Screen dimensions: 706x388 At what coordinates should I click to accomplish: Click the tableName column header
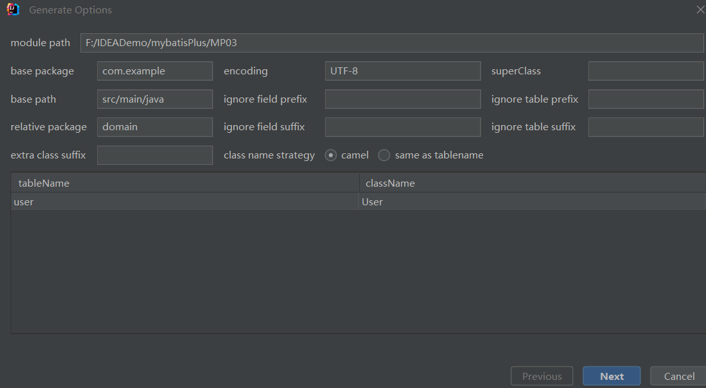click(185, 183)
